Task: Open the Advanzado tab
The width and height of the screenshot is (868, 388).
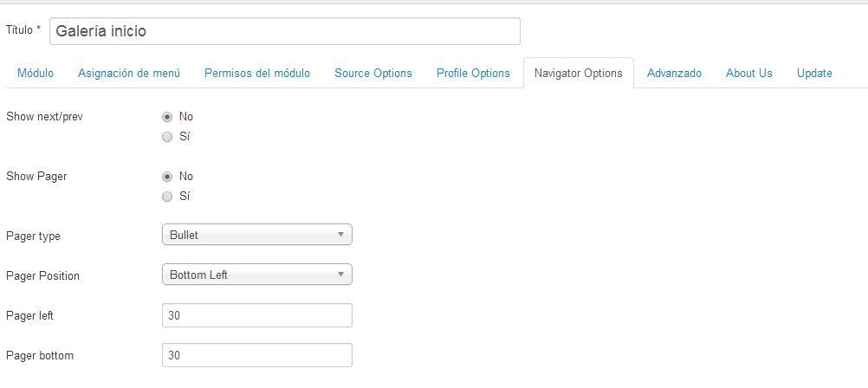Action: [674, 73]
